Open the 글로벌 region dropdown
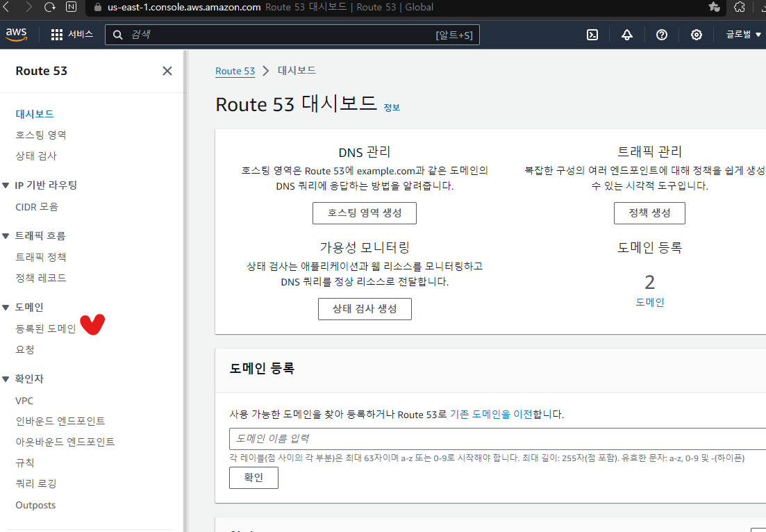Screen dimensions: 766x532 point(744,34)
